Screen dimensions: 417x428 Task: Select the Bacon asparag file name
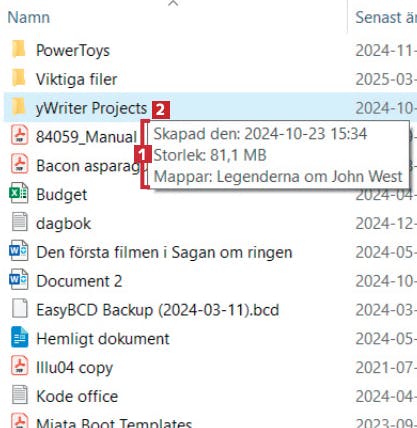(88, 166)
